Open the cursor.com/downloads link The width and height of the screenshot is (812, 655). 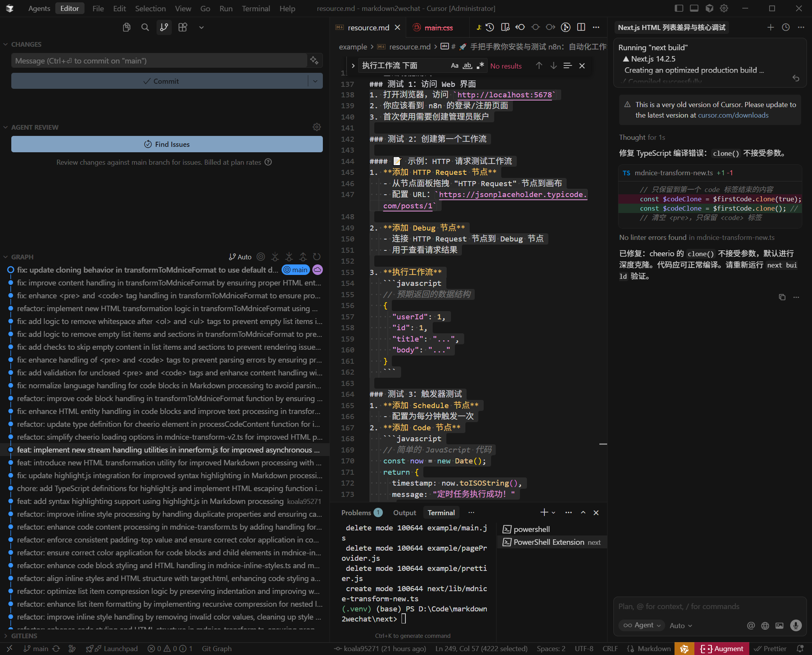click(x=733, y=115)
